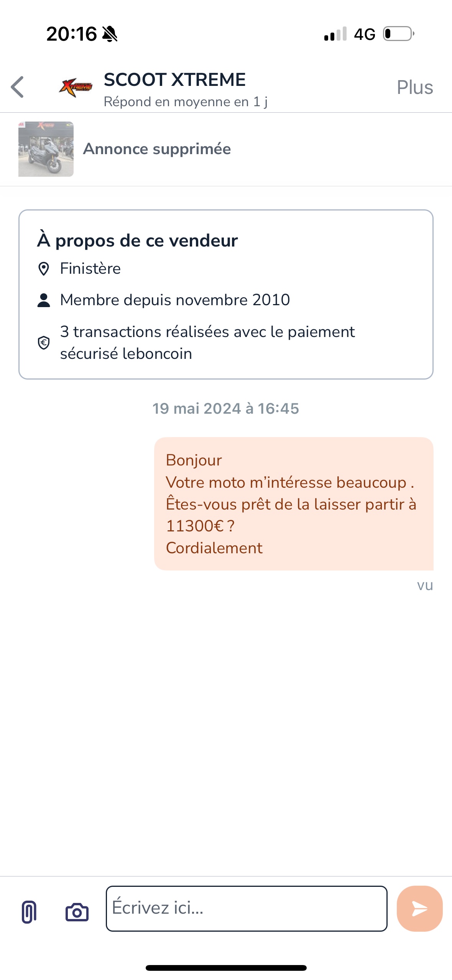Tap the member profile silhouette icon
This screenshot has height=980, width=452.
(x=44, y=300)
